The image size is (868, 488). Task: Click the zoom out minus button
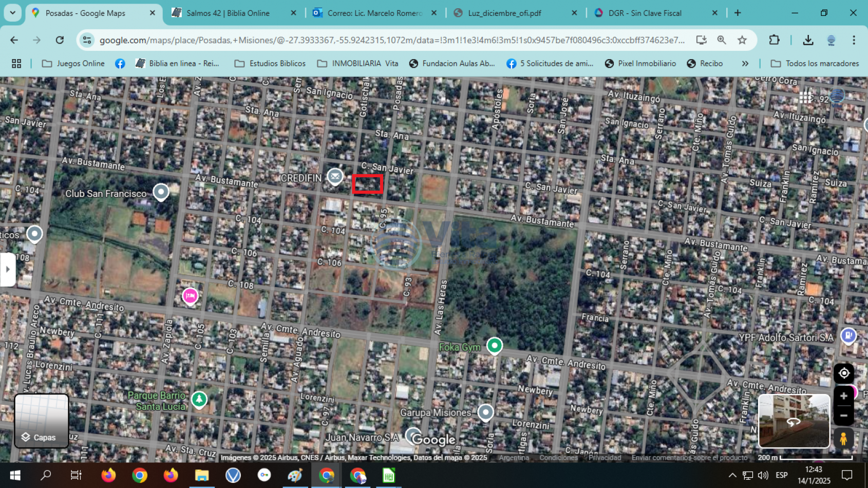(x=843, y=415)
